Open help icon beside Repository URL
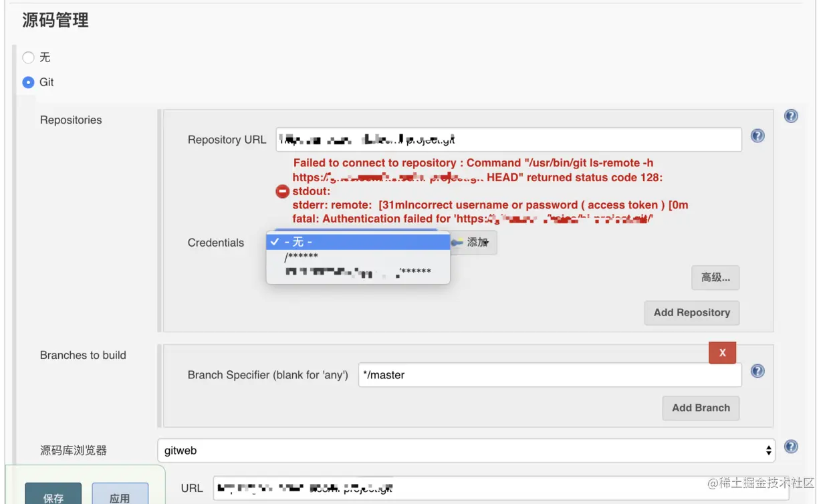 757,136
